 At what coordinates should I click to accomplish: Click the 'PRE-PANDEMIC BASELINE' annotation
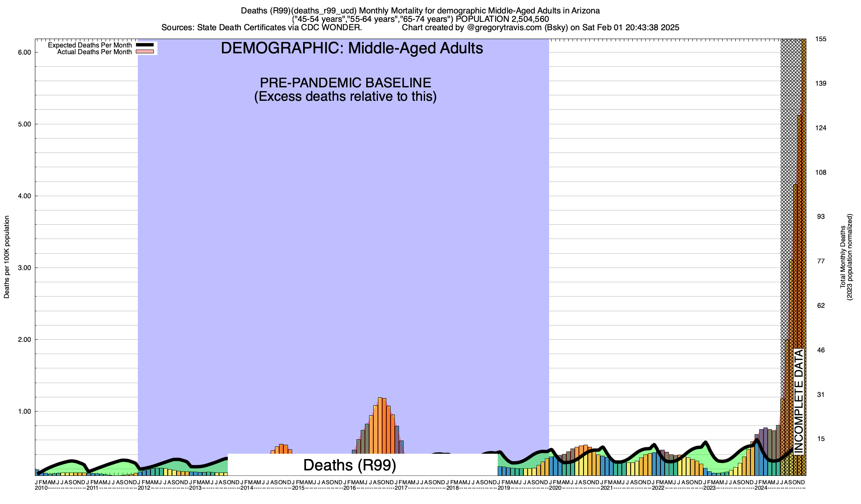coord(346,82)
